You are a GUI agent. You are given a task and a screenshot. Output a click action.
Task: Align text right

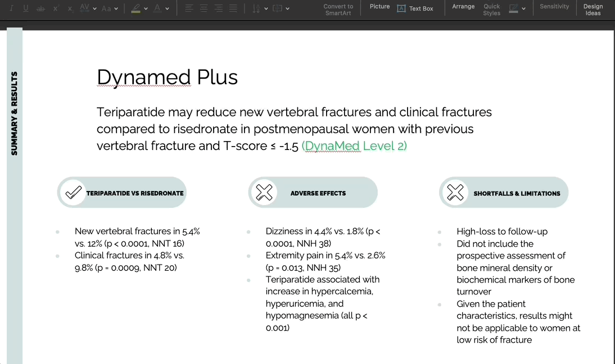pos(219,8)
